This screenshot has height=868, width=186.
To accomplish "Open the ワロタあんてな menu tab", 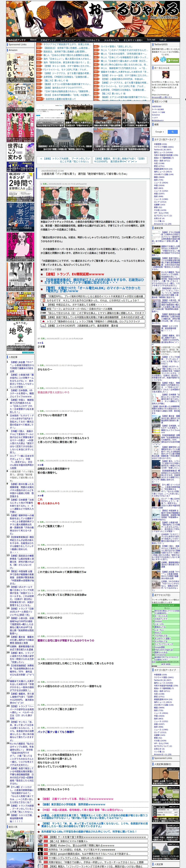I will pos(92,40).
